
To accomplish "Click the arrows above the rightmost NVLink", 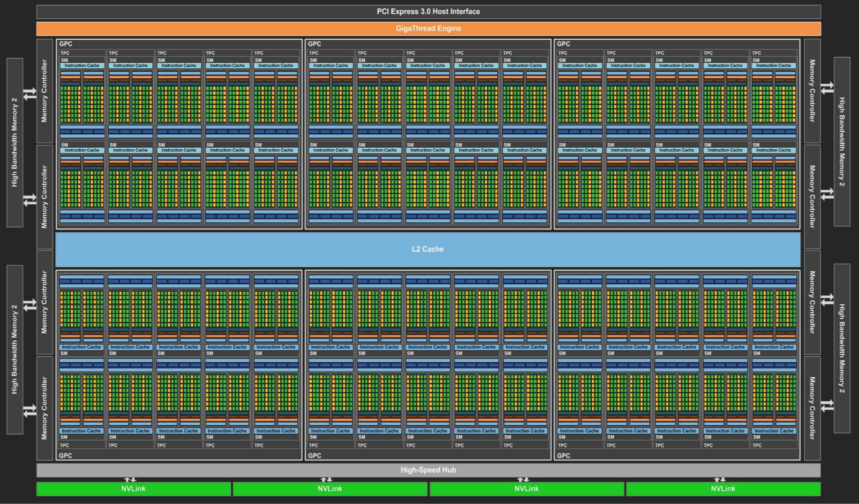I will [x=720, y=480].
